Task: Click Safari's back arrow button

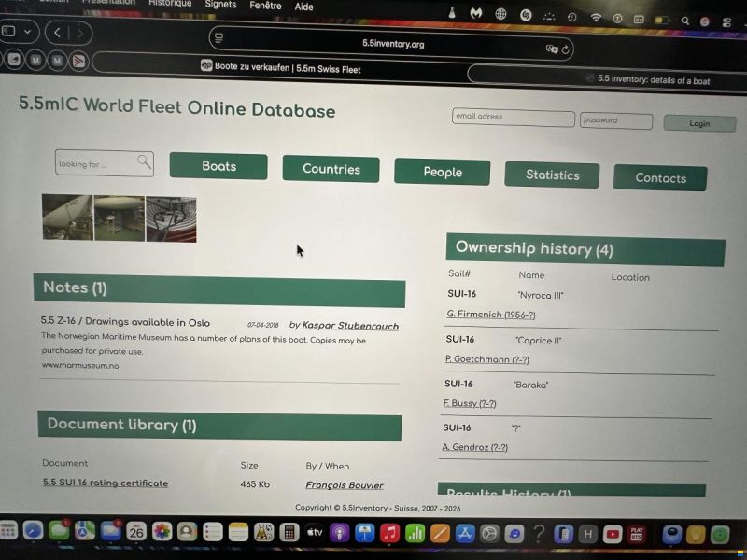Action: point(58,33)
